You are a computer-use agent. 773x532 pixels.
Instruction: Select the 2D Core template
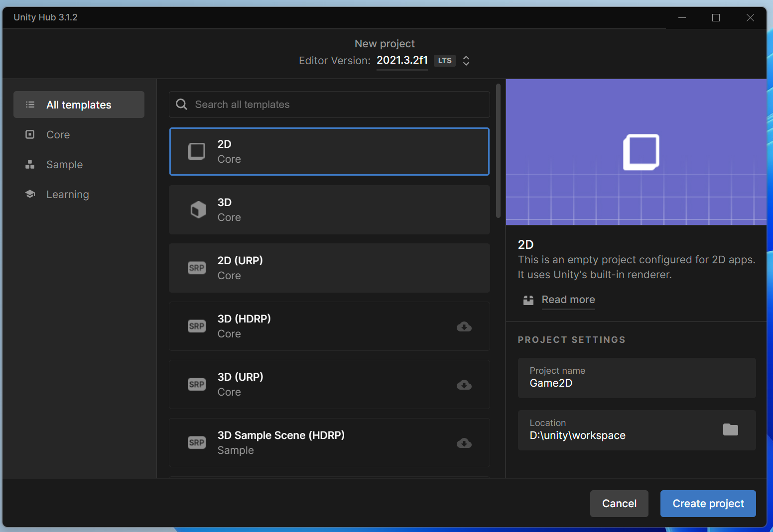pos(329,152)
